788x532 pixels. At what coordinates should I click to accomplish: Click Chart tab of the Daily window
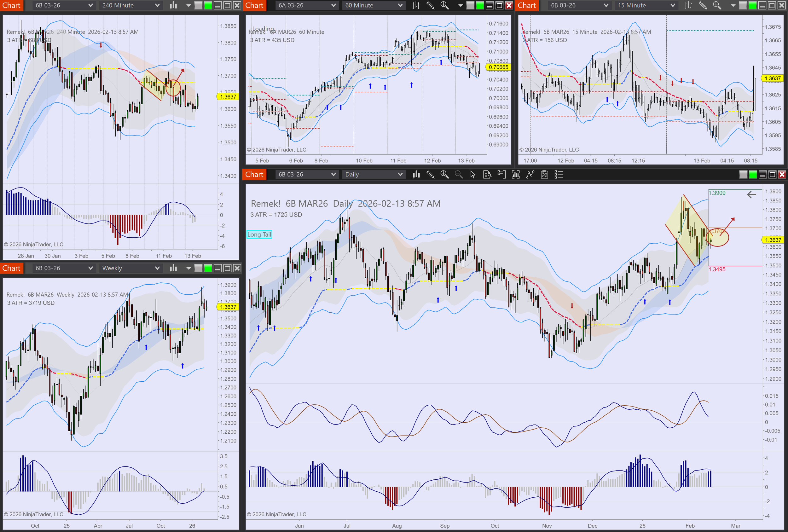click(x=254, y=174)
